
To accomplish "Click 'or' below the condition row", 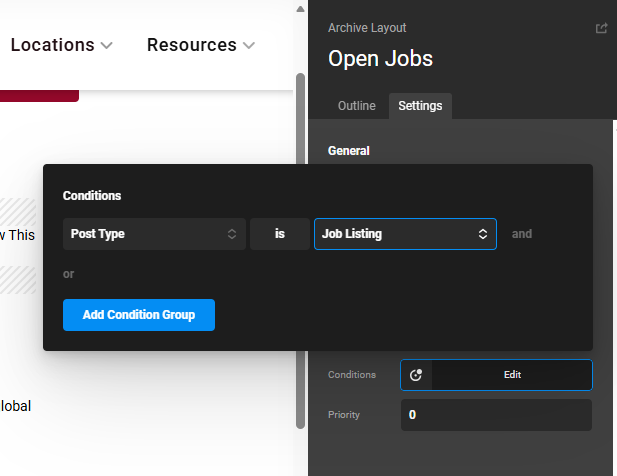I will (x=68, y=274).
